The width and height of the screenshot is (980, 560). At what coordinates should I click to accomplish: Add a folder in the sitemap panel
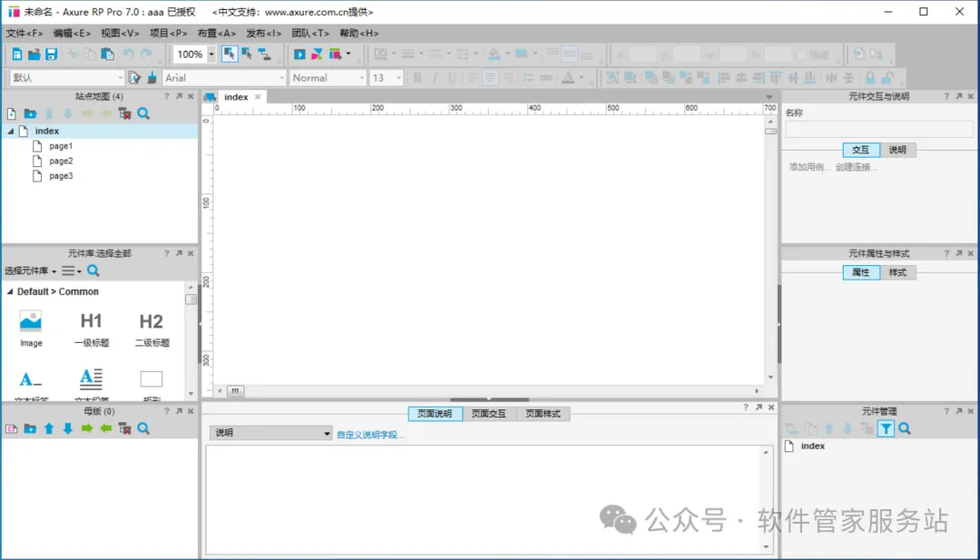(30, 113)
